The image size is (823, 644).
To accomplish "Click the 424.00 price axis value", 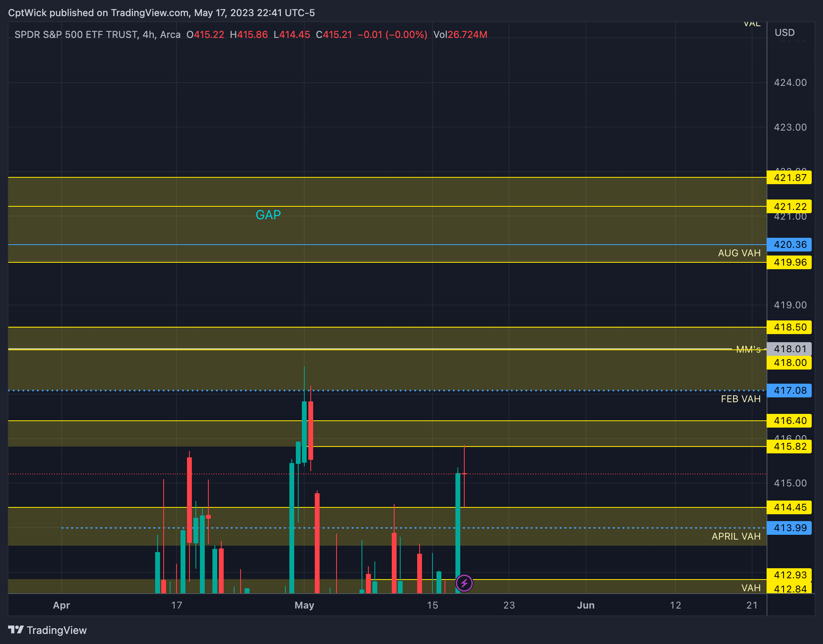I will [x=790, y=83].
